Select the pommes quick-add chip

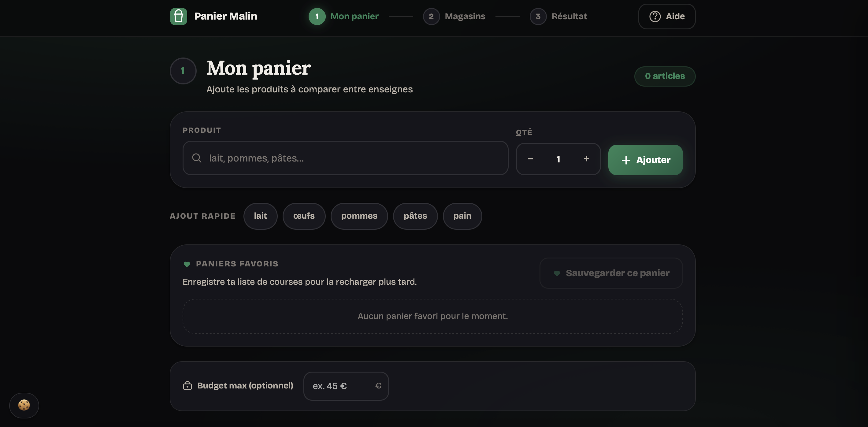[359, 216]
